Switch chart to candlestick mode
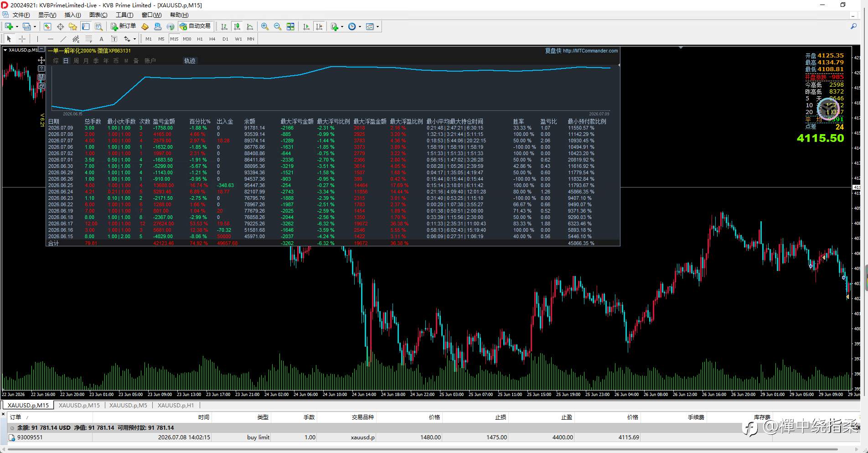Screen dimensions: 868x453 point(237,26)
